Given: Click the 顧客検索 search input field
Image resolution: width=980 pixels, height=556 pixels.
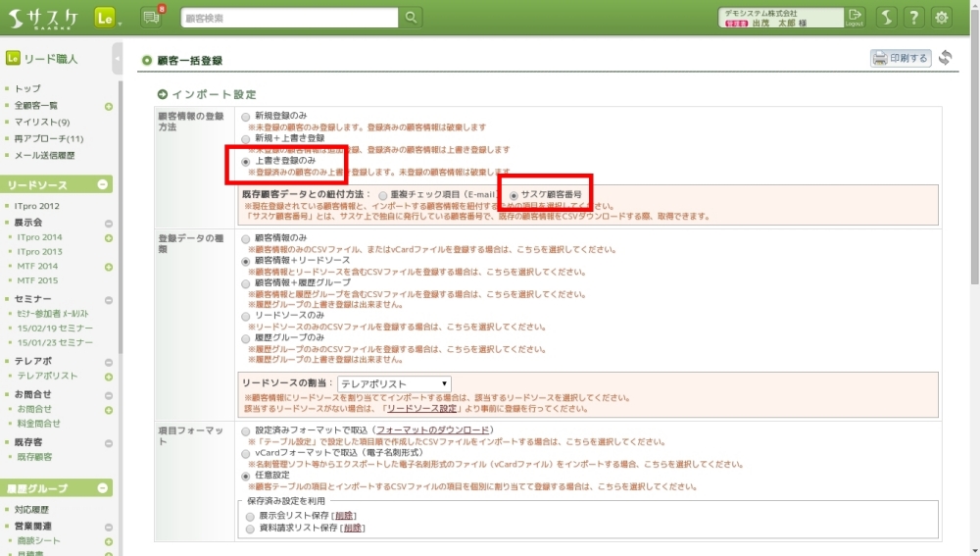Looking at the screenshot, I should (x=289, y=17).
